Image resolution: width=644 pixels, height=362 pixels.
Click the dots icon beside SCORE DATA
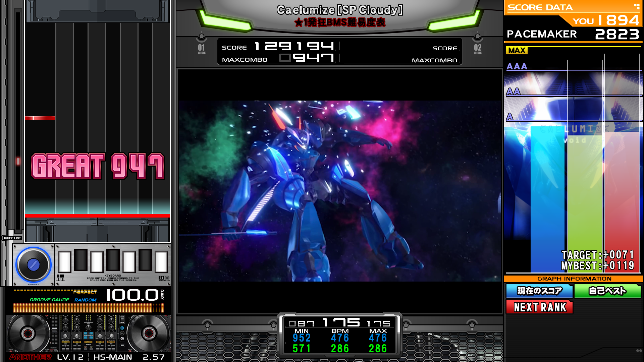point(636,6)
